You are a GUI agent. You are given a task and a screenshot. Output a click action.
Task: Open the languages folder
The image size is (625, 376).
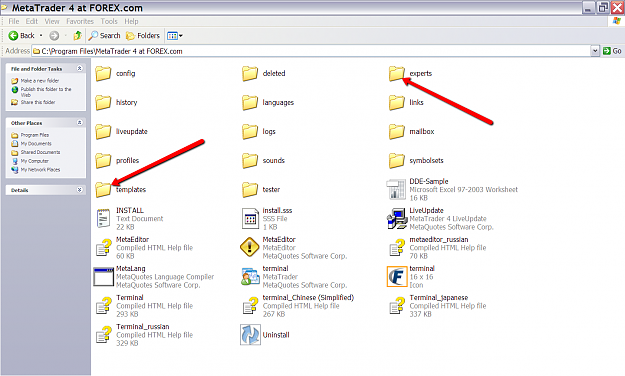tap(268, 102)
